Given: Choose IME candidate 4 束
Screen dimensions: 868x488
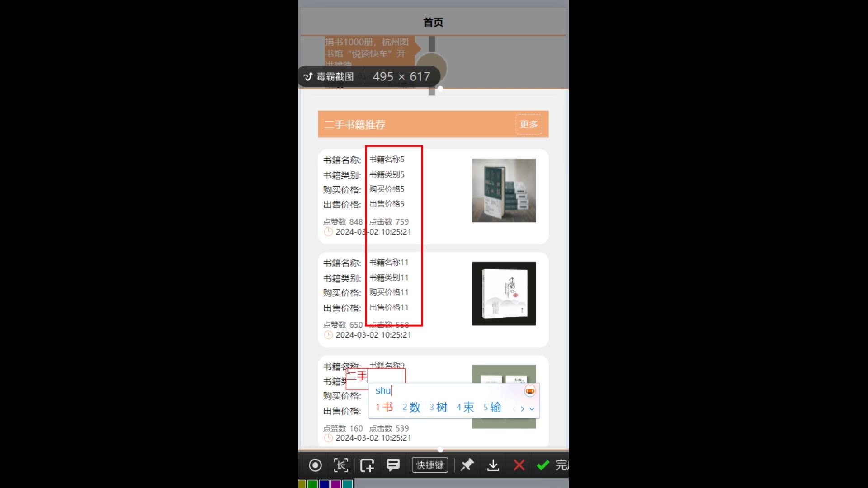Looking at the screenshot, I should pos(465,407).
